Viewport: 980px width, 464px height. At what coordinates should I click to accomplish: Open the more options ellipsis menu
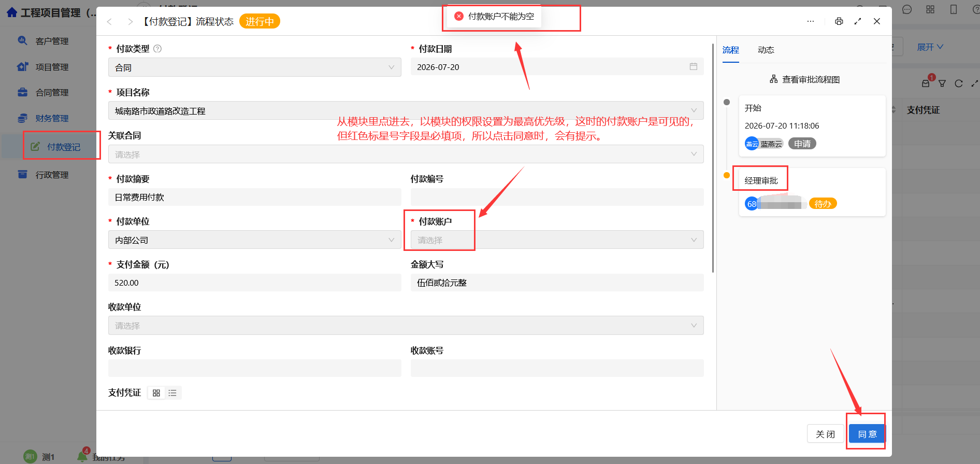click(811, 21)
